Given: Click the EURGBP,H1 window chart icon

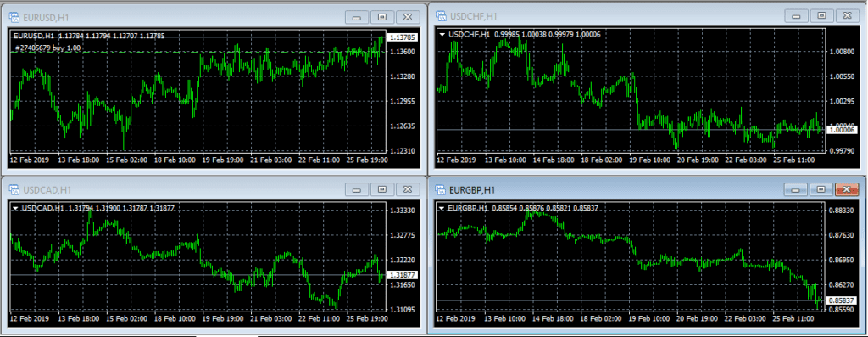Looking at the screenshot, I should coord(441,190).
